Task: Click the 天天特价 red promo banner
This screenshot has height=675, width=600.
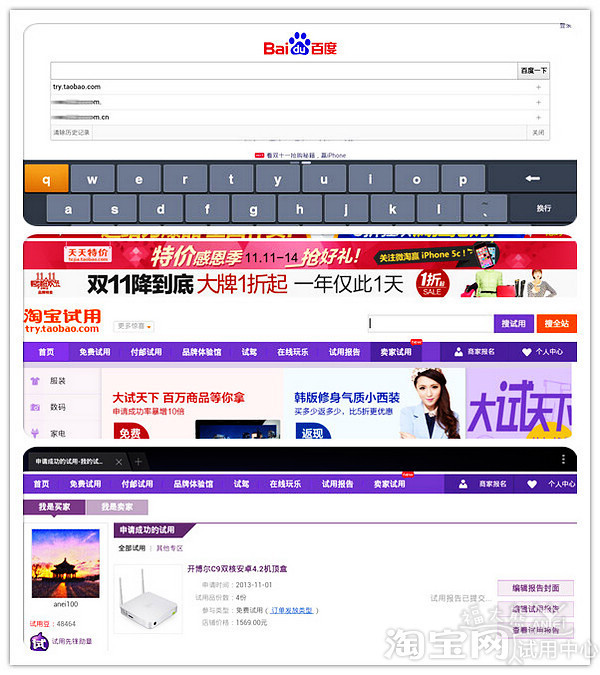Action: (300, 256)
